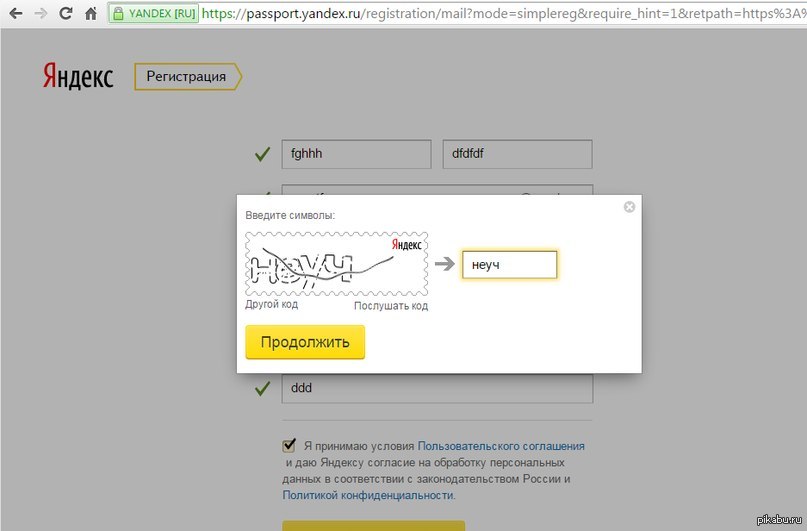807x531 pixels.
Task: Click the 'Послушать код' link
Action: tap(391, 306)
